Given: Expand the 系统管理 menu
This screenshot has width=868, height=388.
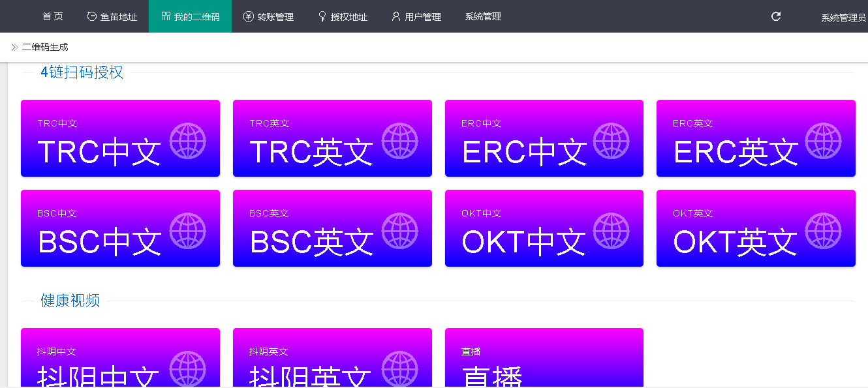Looking at the screenshot, I should click(483, 16).
